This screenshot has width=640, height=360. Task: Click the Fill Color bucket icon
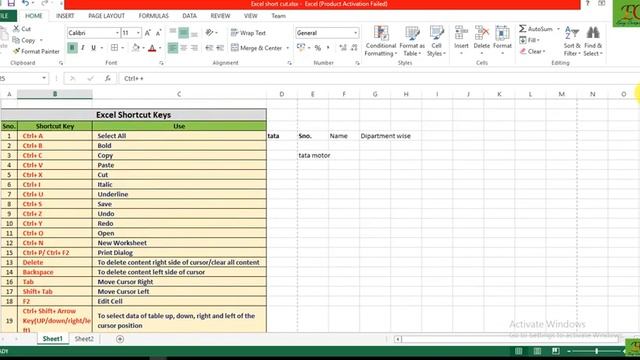pyautogui.click(x=136, y=48)
